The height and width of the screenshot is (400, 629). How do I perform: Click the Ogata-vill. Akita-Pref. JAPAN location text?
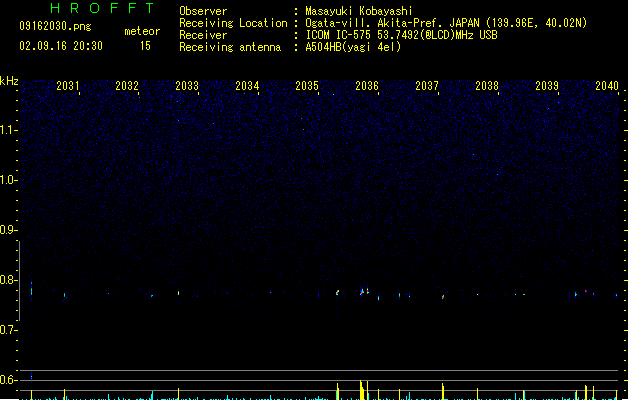coord(446,23)
